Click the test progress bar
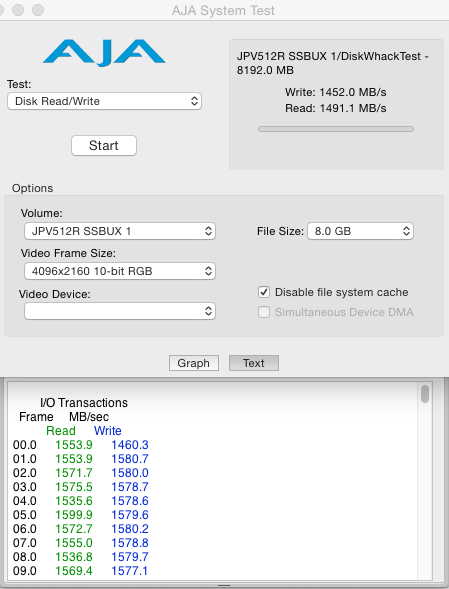 point(336,129)
